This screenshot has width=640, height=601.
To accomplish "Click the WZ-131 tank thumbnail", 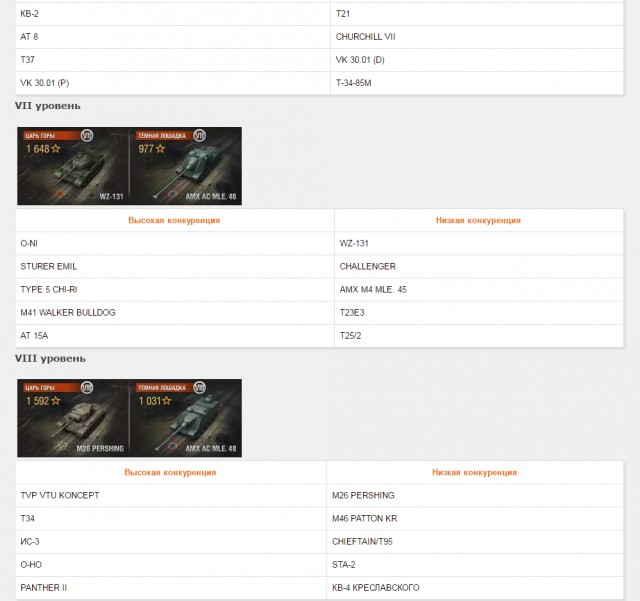I will coord(73,166).
